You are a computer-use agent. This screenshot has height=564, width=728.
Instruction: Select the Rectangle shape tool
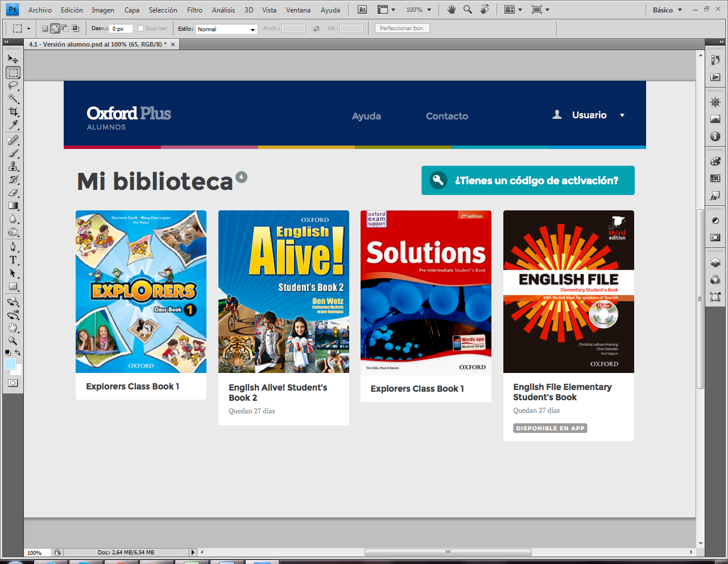coord(13,287)
